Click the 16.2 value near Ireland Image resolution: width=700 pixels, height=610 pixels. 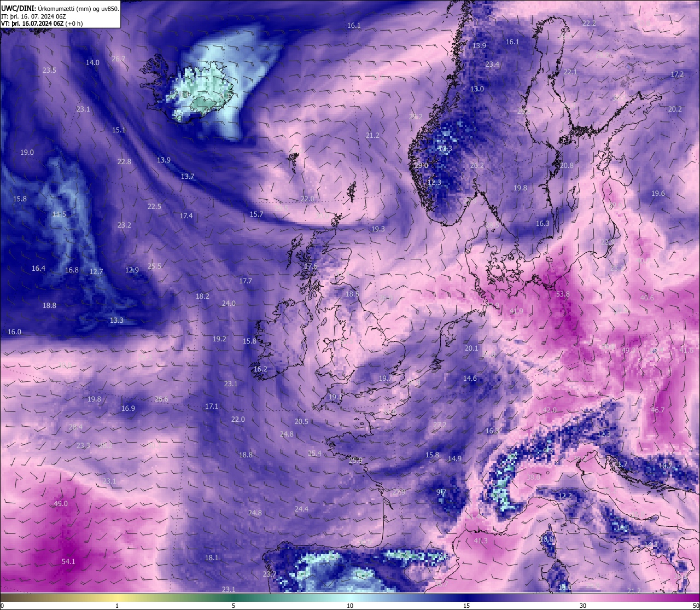[260, 369]
